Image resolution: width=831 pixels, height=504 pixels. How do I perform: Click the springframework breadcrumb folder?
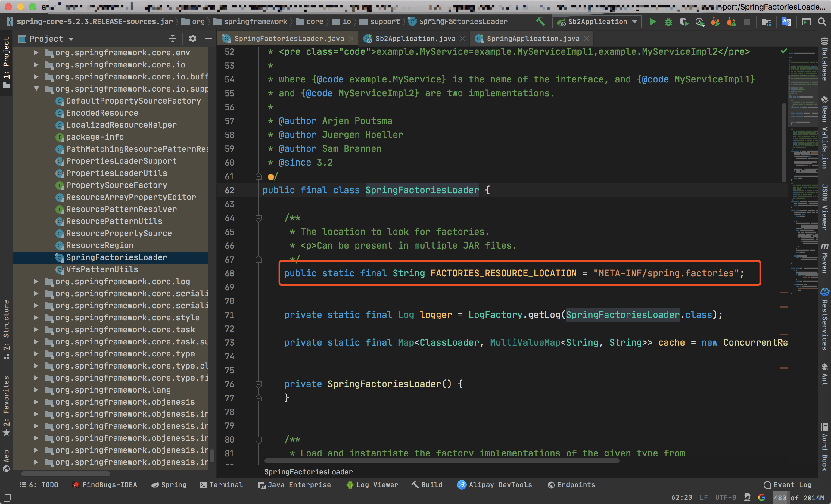point(251,22)
